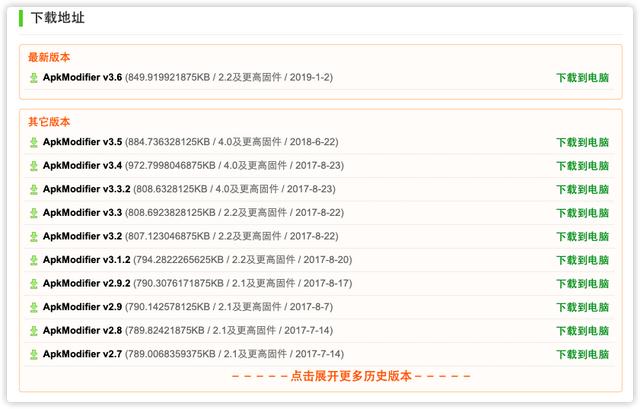640x409 pixels.
Task: Open the ApkModifier v3.1.2 title link
Action: point(87,260)
